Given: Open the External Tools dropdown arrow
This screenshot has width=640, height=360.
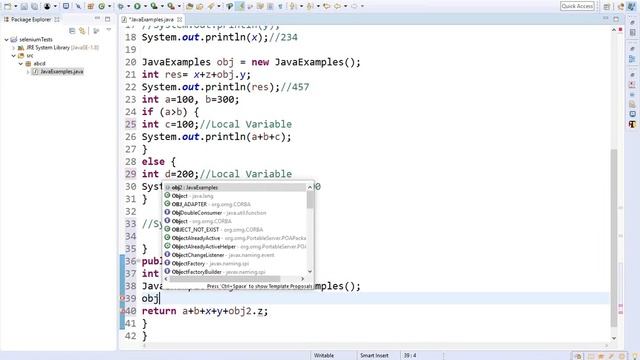Looking at the screenshot, I should click(x=179, y=6).
